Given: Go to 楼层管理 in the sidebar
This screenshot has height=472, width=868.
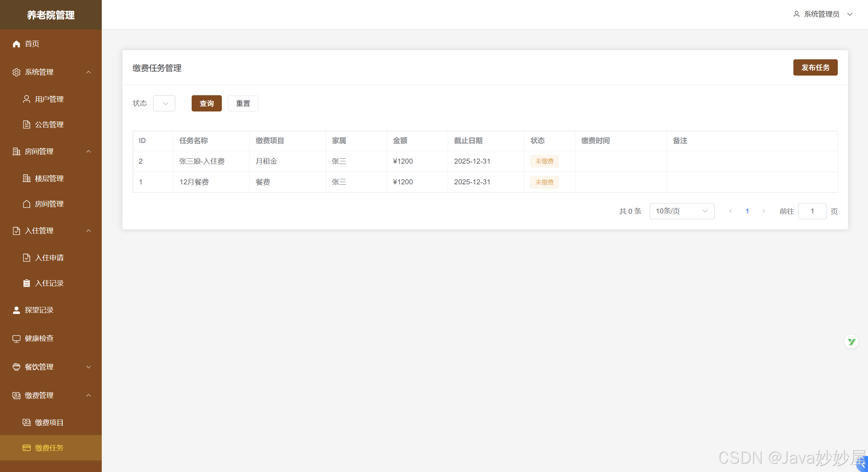Looking at the screenshot, I should click(x=49, y=179).
